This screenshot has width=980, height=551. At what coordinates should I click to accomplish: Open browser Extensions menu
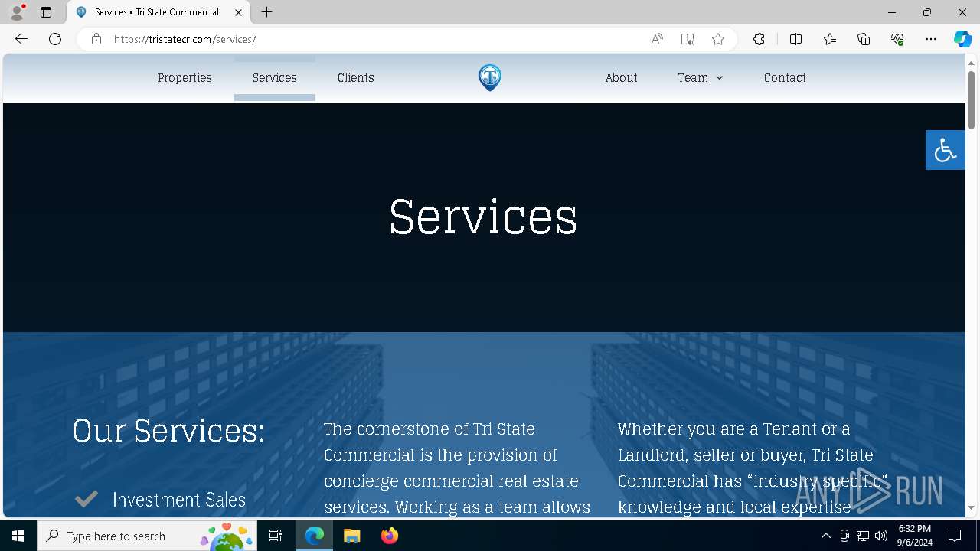[x=759, y=39]
